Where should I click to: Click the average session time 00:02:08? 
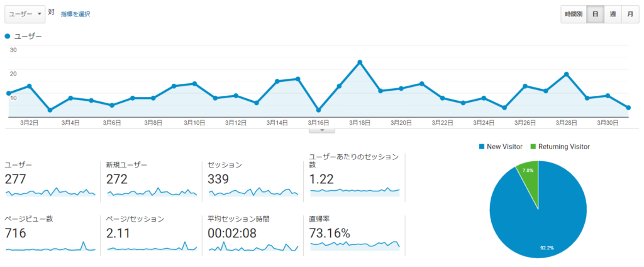coord(232,233)
